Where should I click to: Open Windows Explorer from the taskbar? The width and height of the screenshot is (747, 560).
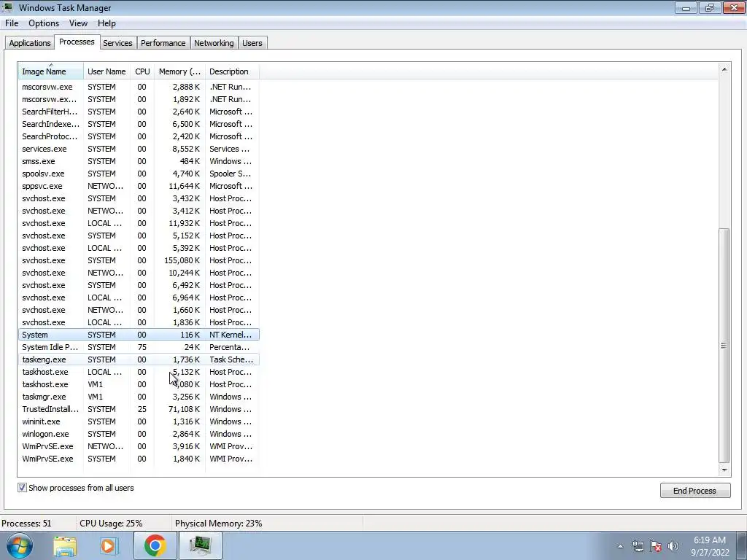[x=65, y=546]
